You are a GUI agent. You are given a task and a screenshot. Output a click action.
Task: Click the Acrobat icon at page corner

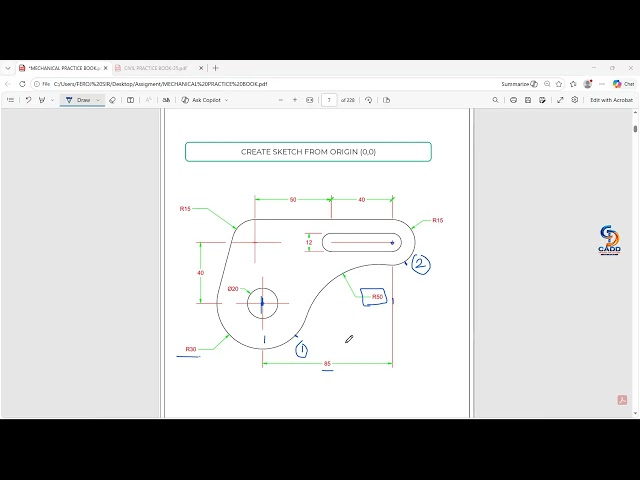click(x=622, y=400)
